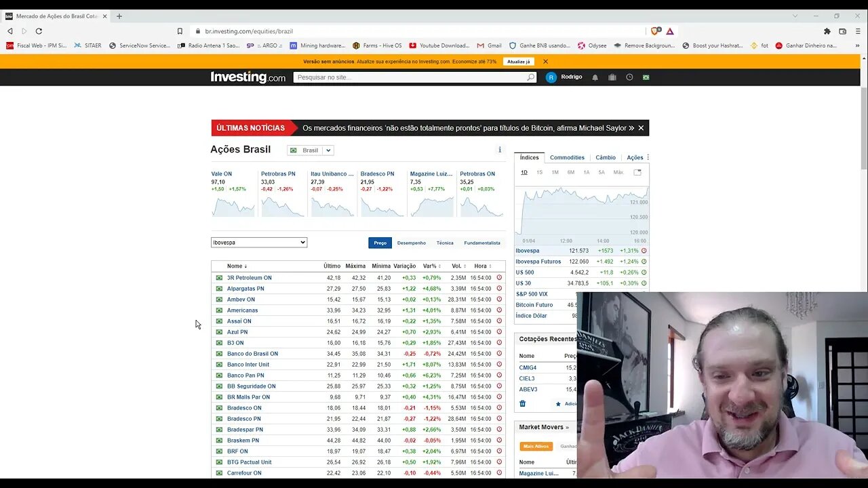Image resolution: width=868 pixels, height=488 pixels.
Task: Open the CMIG4 recent quote link
Action: coord(528,368)
